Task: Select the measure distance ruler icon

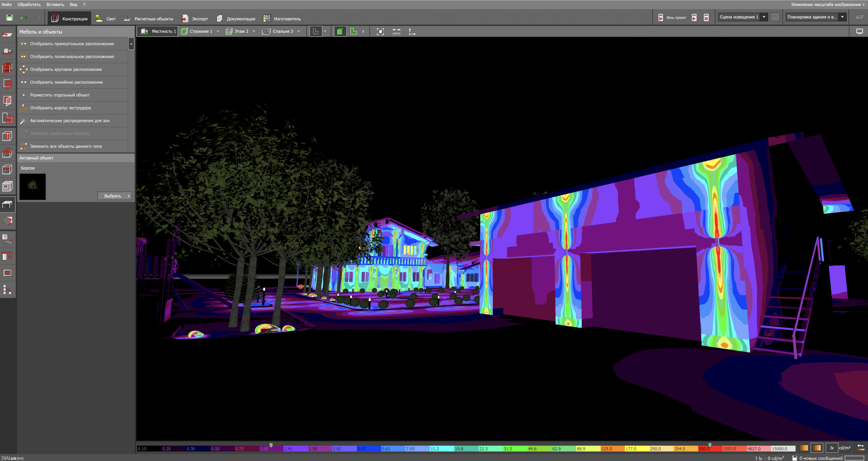Action: pyautogui.click(x=396, y=32)
